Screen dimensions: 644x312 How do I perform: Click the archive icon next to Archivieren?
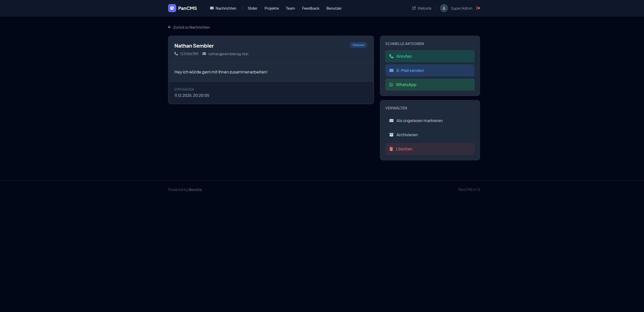[391, 134]
